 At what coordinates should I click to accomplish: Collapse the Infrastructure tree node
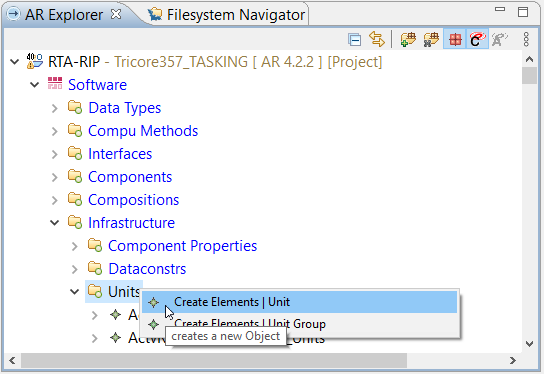pyautogui.click(x=54, y=223)
